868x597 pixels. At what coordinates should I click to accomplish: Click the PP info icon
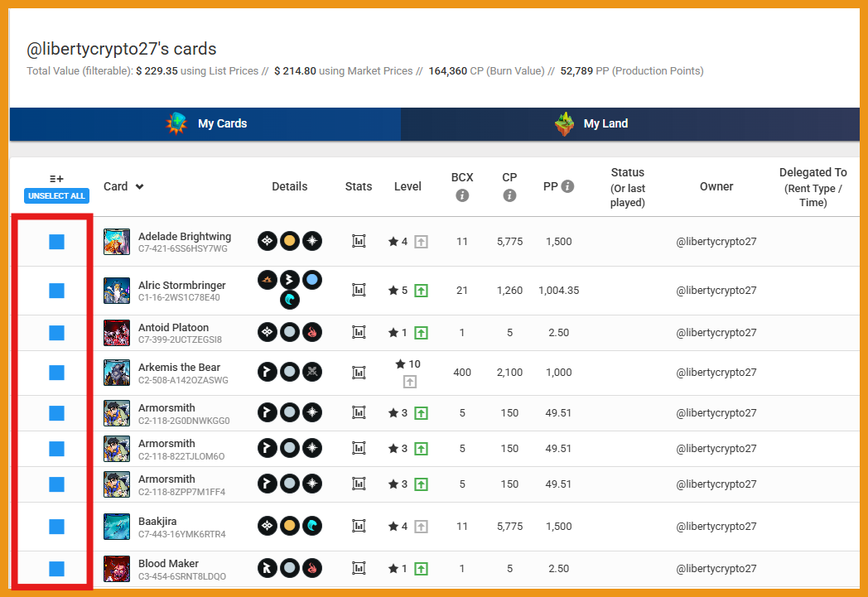pyautogui.click(x=567, y=187)
